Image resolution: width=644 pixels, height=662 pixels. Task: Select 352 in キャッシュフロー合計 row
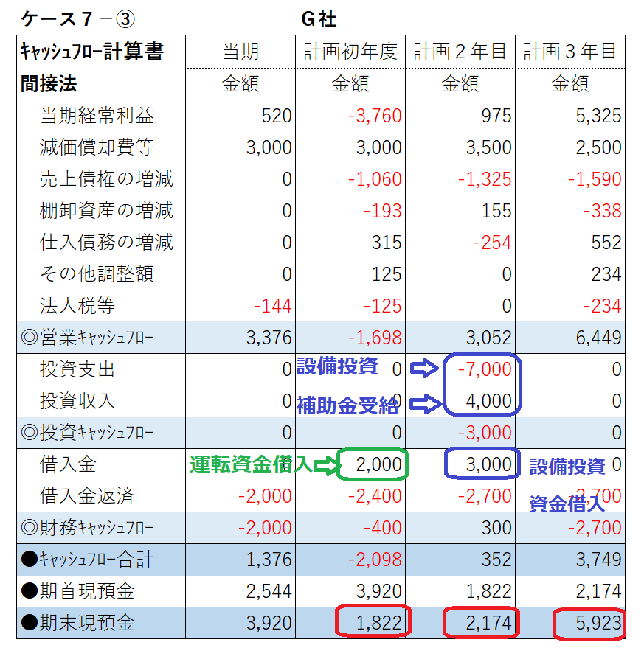(496, 560)
